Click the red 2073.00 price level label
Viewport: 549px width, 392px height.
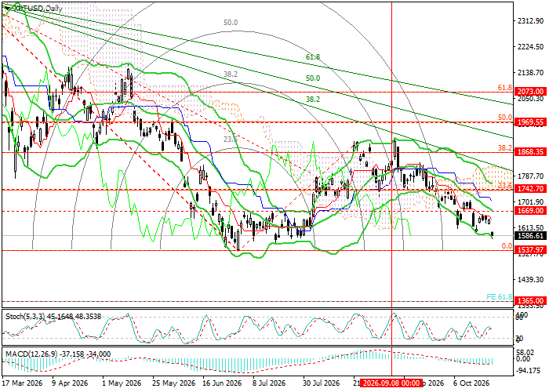(x=530, y=92)
